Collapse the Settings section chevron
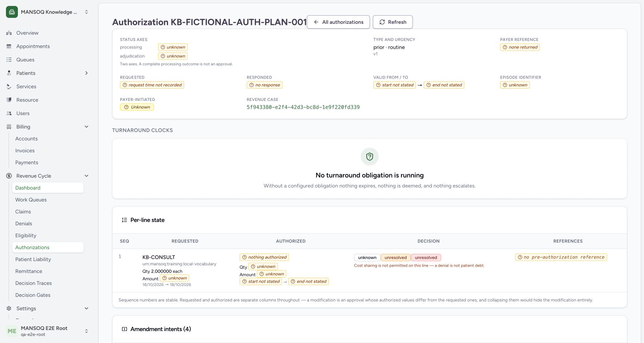 pyautogui.click(x=86, y=308)
